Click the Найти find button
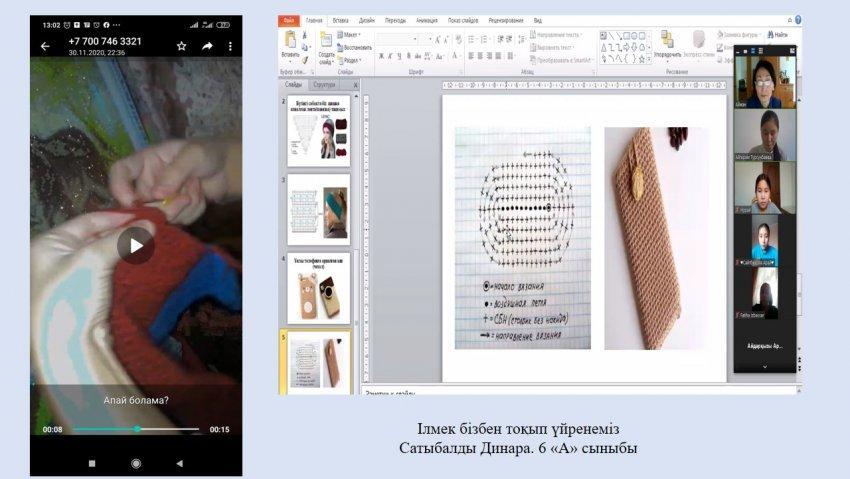Image resolution: width=850 pixels, height=479 pixels. click(x=777, y=35)
